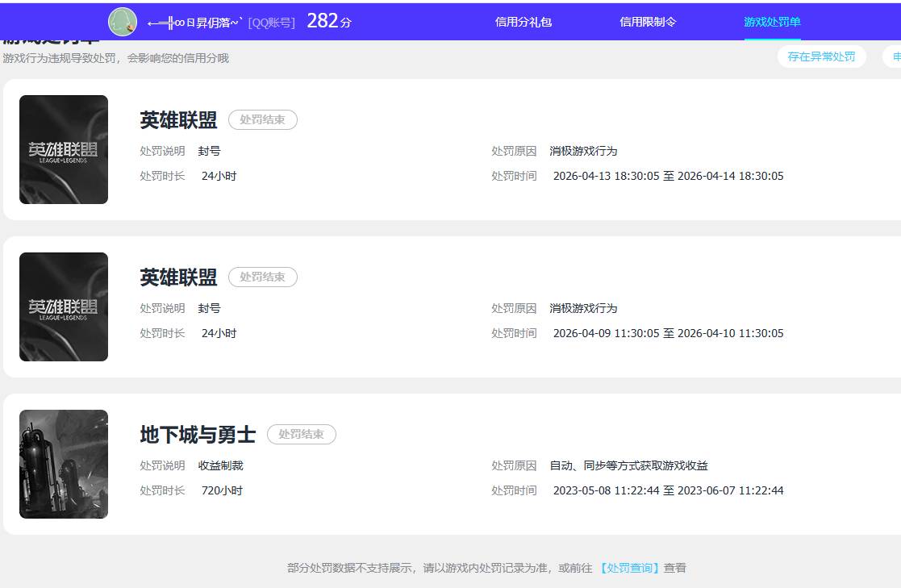Click 处罚结束 badge beside 地下城与勇士
Screen dimensions: 901x588
302,434
